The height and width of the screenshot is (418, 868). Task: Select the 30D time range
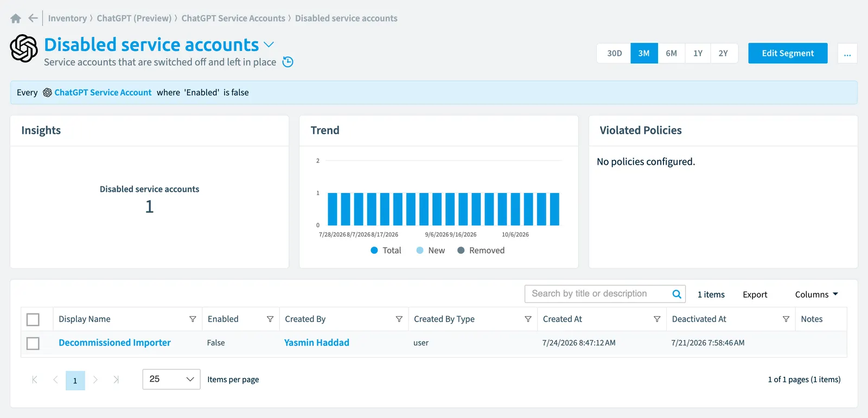(614, 53)
